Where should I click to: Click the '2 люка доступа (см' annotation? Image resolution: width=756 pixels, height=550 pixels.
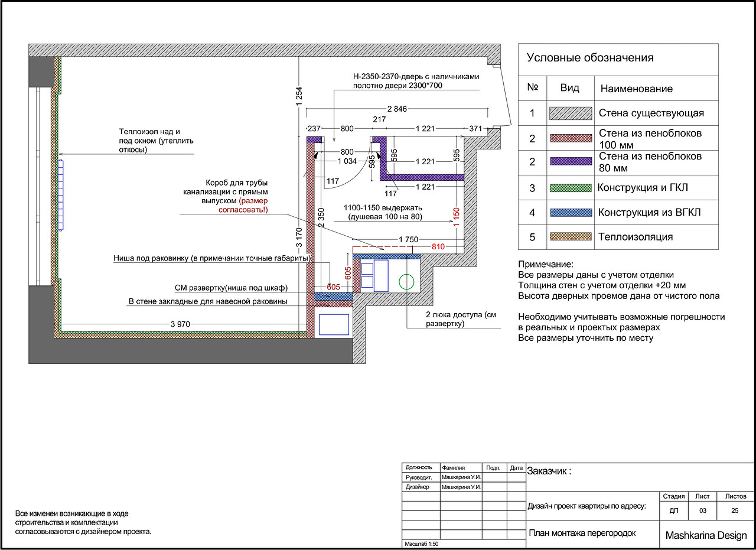tap(461, 315)
